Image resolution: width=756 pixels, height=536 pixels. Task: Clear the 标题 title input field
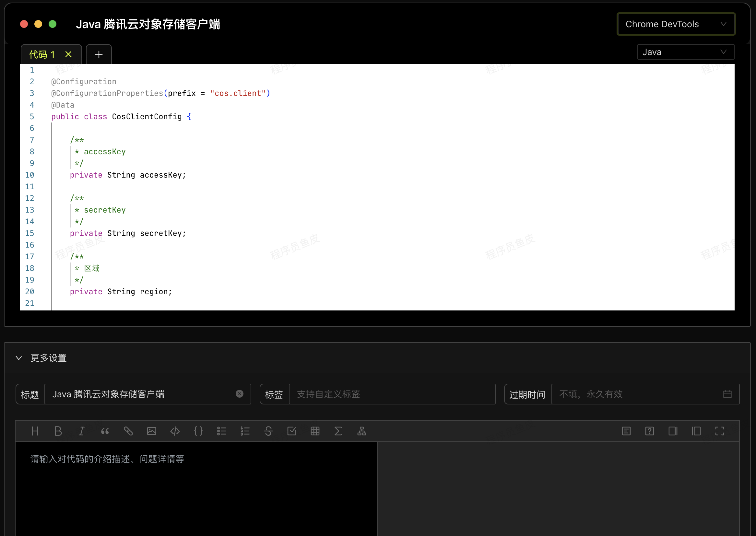click(240, 394)
